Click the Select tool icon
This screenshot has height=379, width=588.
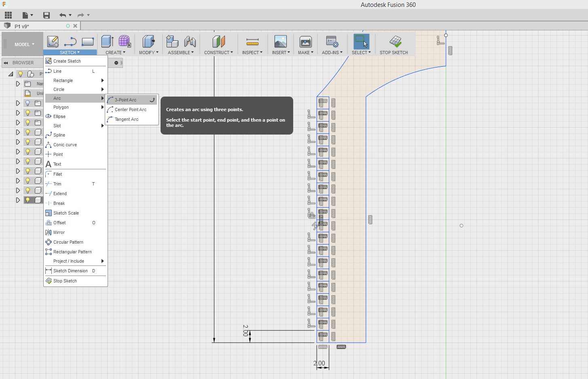(x=361, y=41)
